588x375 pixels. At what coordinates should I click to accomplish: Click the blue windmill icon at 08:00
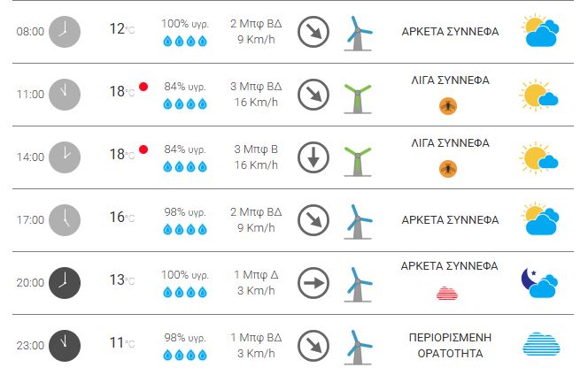coord(359,33)
